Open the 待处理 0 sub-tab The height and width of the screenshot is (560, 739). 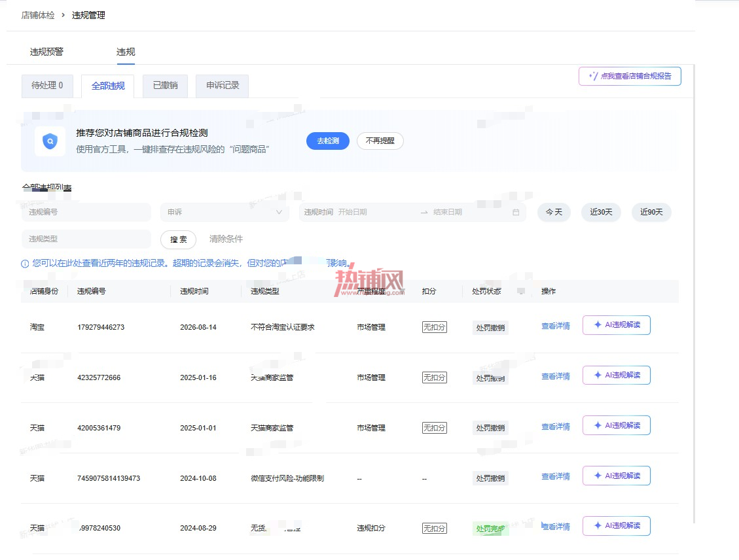point(47,86)
